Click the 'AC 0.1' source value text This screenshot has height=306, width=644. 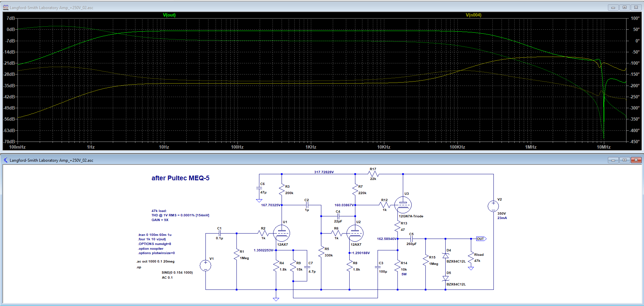(167, 278)
